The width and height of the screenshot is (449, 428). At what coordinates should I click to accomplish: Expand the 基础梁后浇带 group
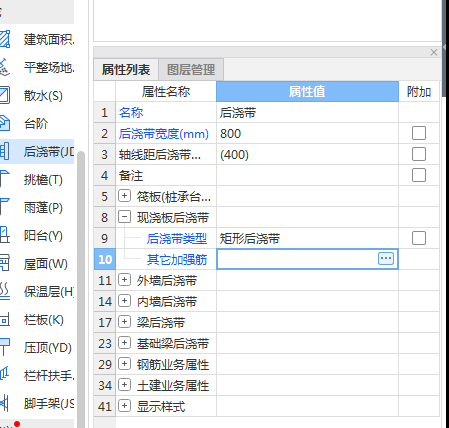(x=124, y=343)
